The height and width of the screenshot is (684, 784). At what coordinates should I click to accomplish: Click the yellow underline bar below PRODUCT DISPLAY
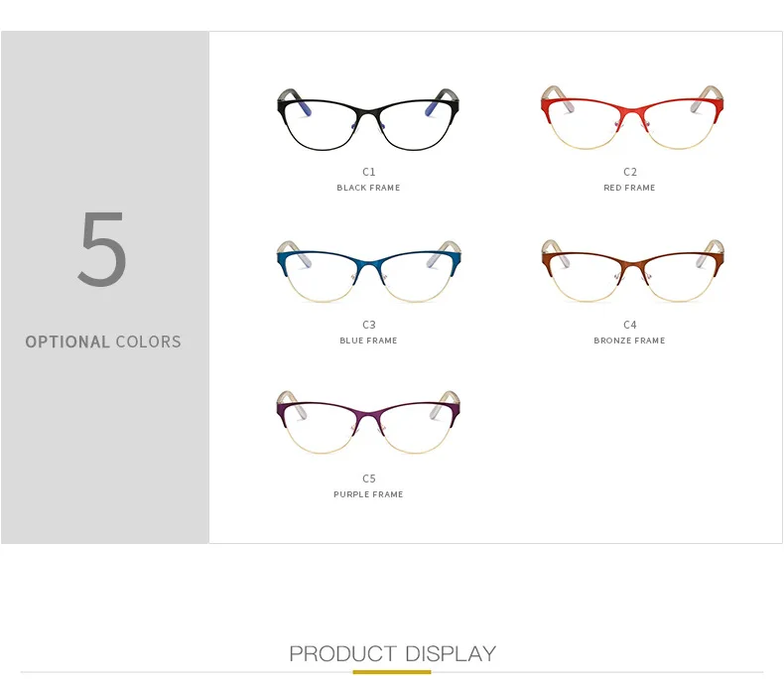pos(392,672)
